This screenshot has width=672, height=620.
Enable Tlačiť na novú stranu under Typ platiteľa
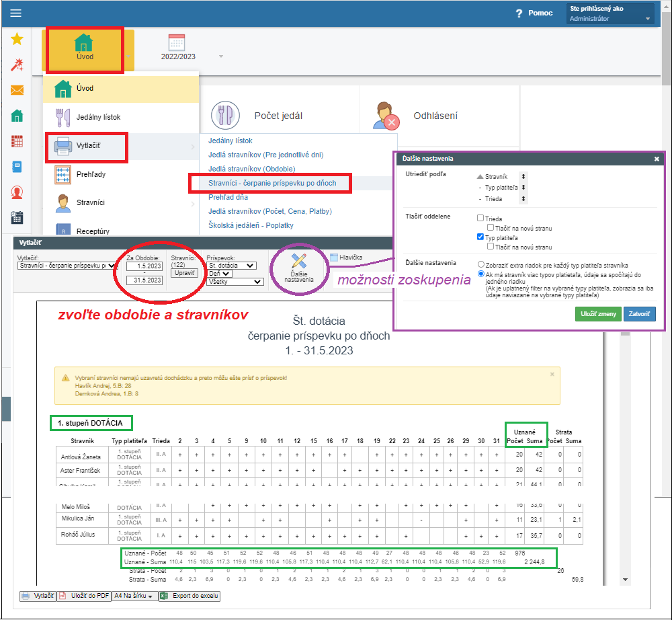491,247
